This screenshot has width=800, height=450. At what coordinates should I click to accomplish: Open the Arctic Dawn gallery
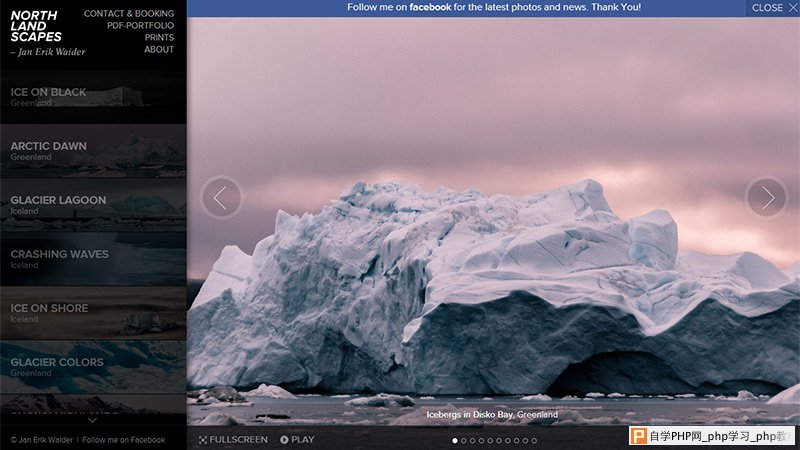[x=93, y=151]
